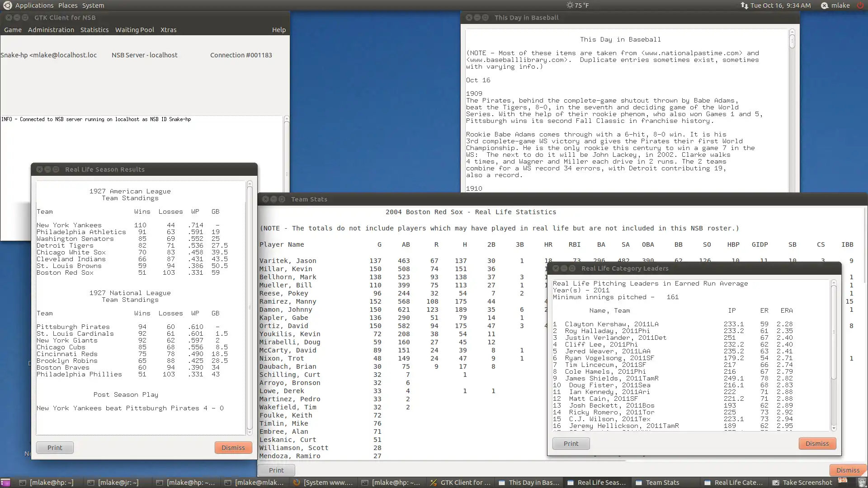Maximize the This Day in Baseball window

pyautogui.click(x=486, y=18)
